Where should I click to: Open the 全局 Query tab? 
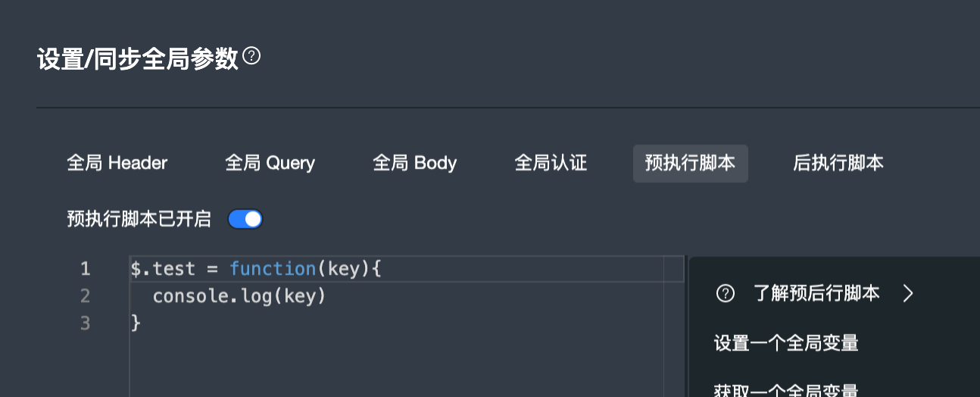point(270,164)
